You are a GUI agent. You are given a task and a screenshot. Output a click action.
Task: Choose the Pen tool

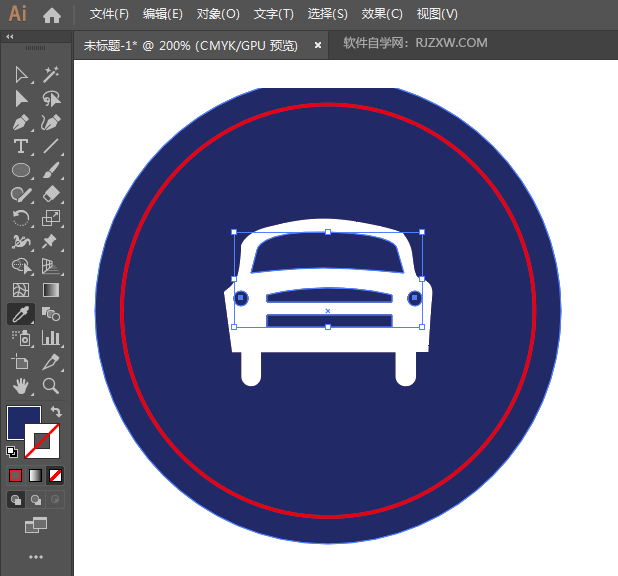(21, 122)
